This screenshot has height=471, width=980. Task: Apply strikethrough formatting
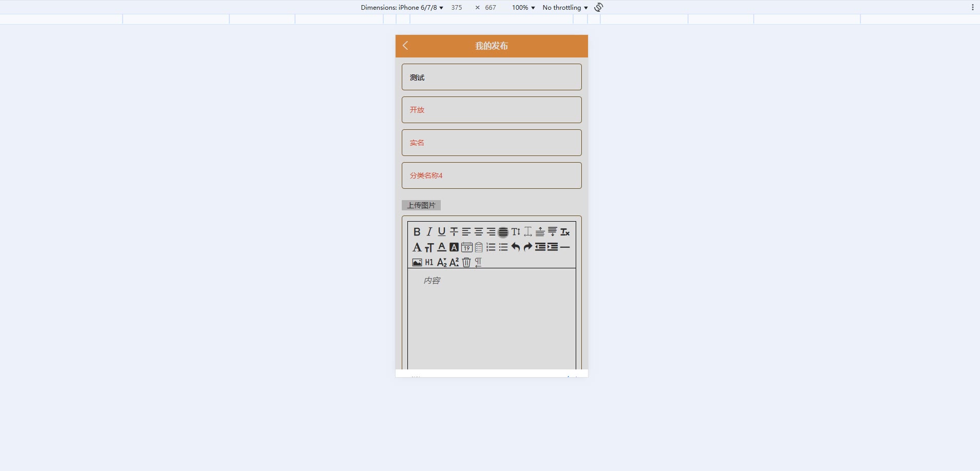pyautogui.click(x=454, y=232)
